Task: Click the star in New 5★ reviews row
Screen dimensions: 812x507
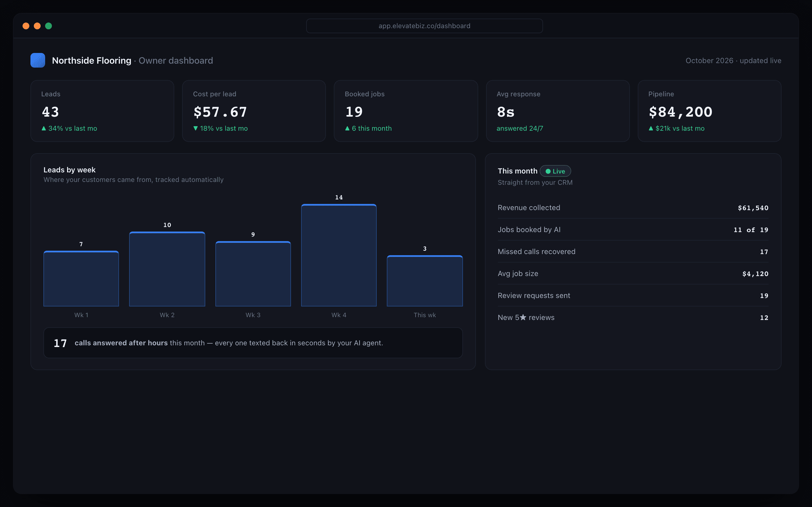Action: tap(523, 317)
